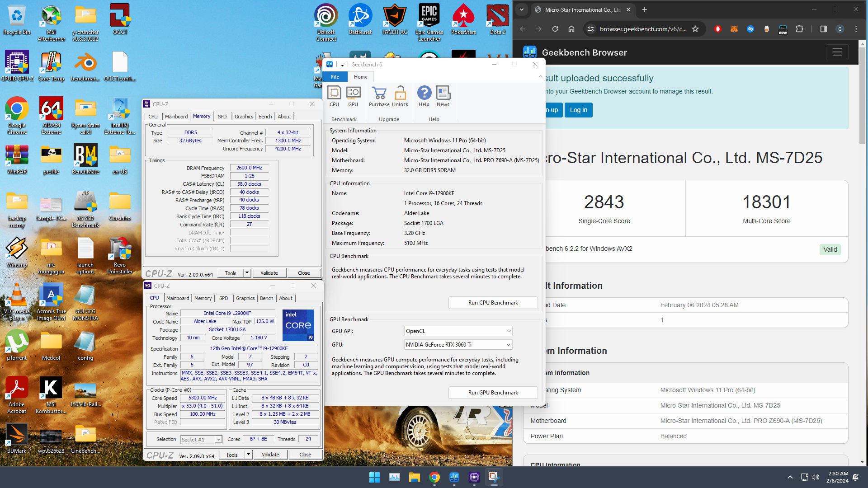Click Run CPU Benchmark button

pos(493,303)
